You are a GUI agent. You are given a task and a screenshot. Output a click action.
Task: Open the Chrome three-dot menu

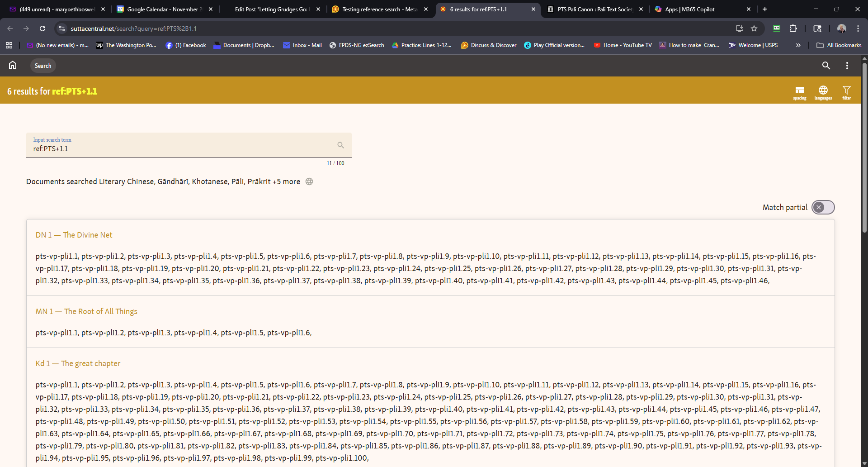(x=858, y=29)
